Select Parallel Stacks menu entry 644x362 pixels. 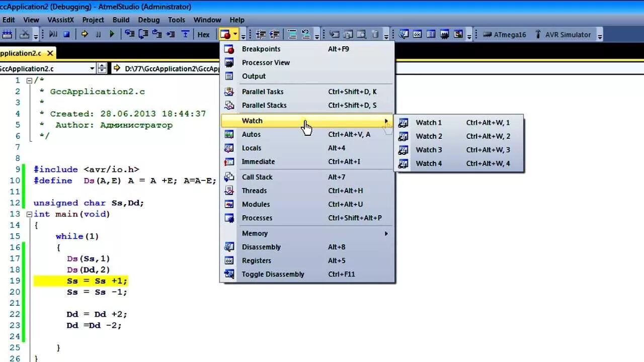pyautogui.click(x=307, y=105)
